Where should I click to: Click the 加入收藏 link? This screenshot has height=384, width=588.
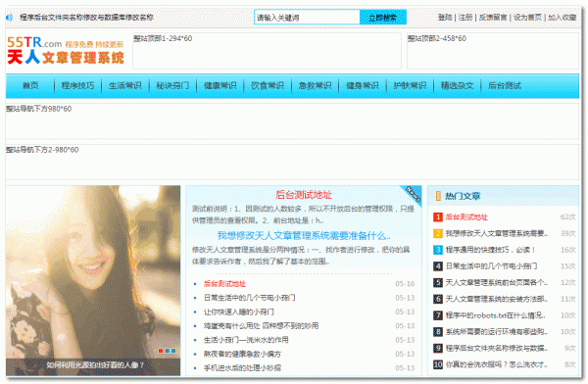(563, 18)
